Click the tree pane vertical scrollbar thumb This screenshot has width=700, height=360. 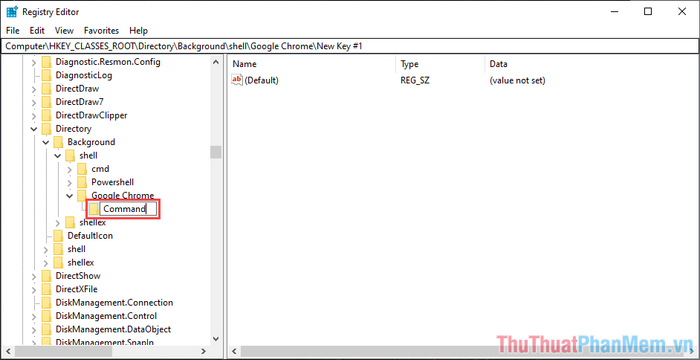[216, 152]
